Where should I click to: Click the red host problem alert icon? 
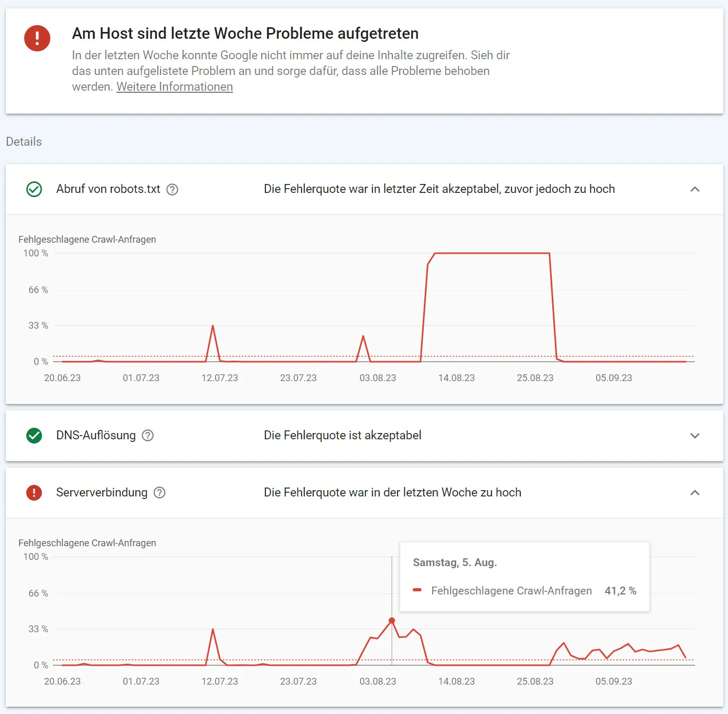[x=37, y=38]
